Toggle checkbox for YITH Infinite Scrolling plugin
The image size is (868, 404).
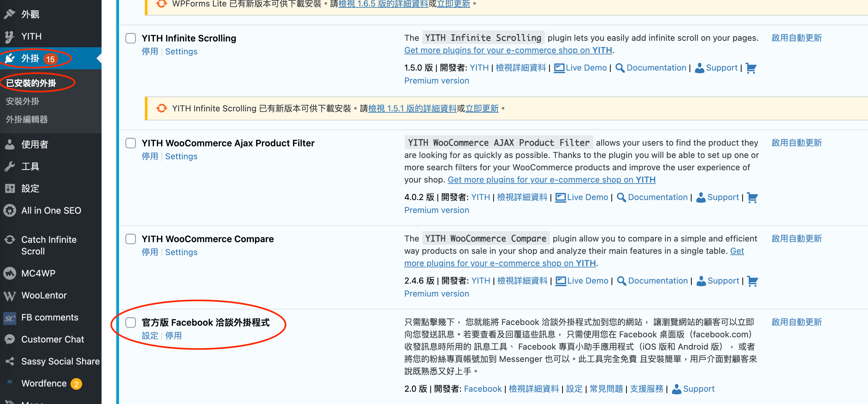[131, 38]
